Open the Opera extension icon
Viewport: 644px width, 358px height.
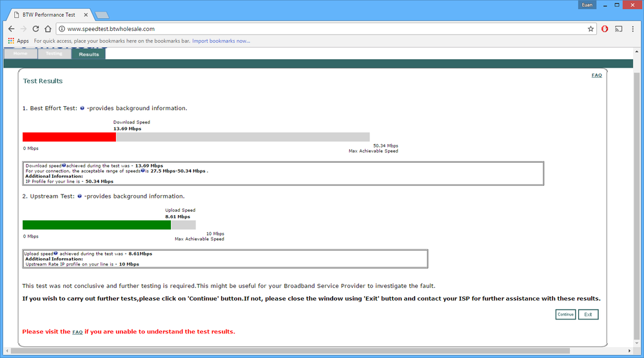point(605,29)
